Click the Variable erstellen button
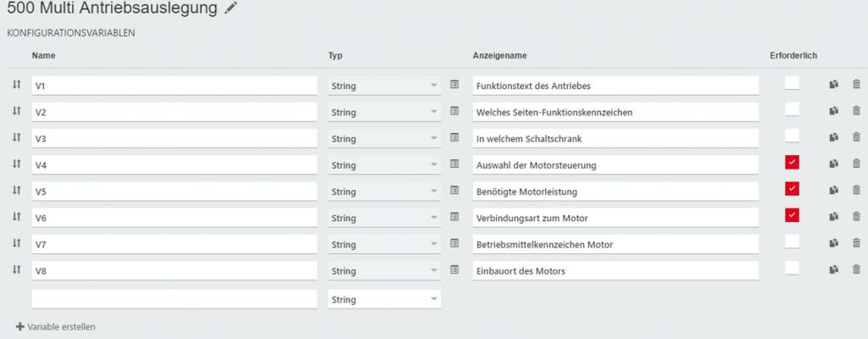 pos(55,326)
